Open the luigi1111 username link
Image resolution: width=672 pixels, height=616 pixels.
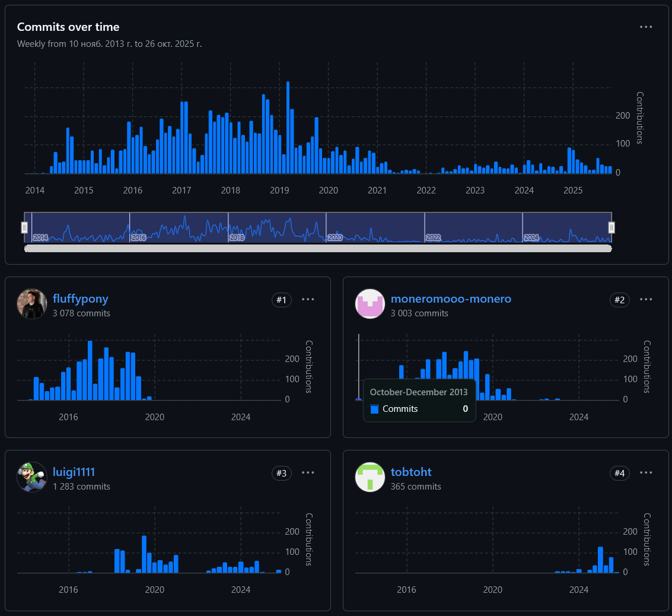74,472
